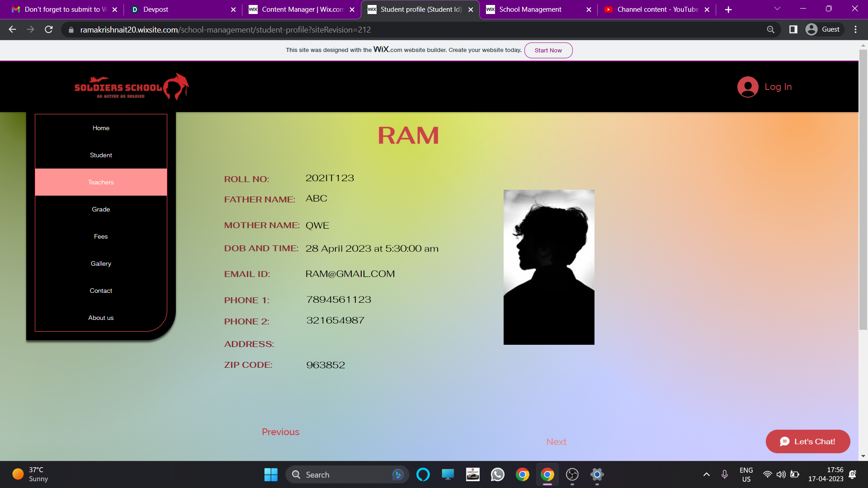Show hidden system tray icons
Image resolution: width=868 pixels, height=488 pixels.
pyautogui.click(x=706, y=474)
